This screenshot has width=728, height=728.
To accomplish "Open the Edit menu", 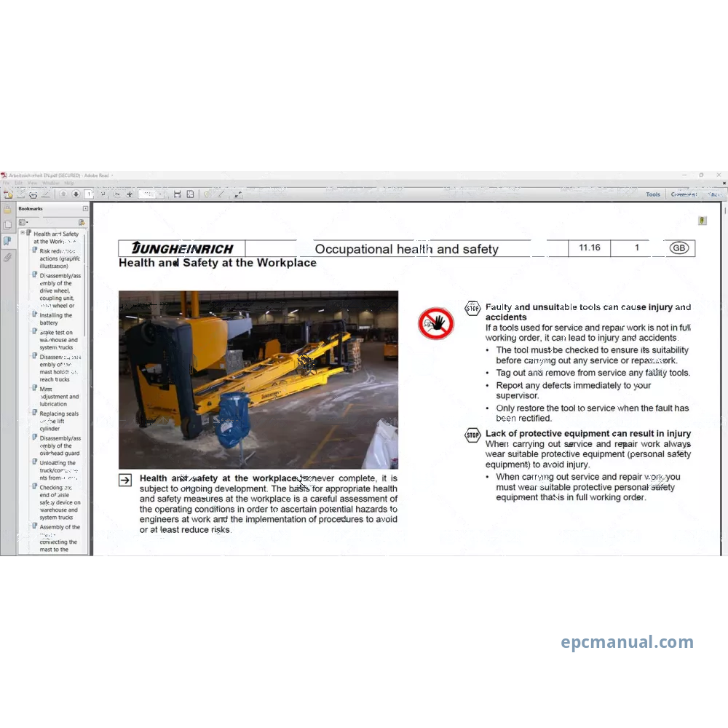I will click(19, 183).
